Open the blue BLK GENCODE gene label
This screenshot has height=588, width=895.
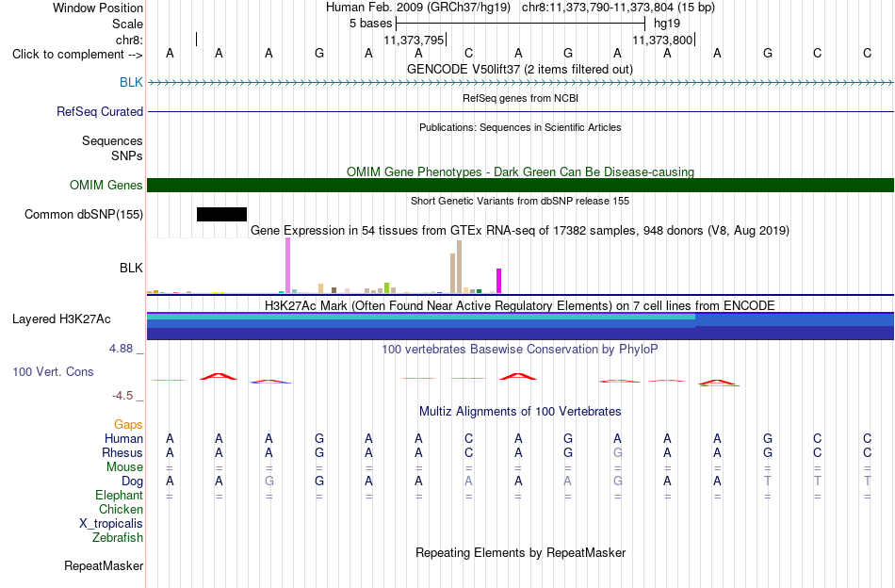click(x=131, y=82)
